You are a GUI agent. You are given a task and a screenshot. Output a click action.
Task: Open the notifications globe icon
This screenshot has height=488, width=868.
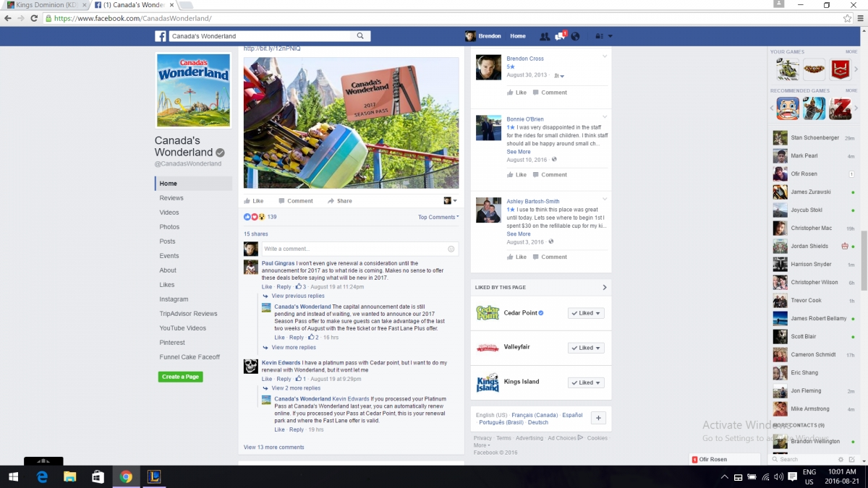click(x=575, y=36)
